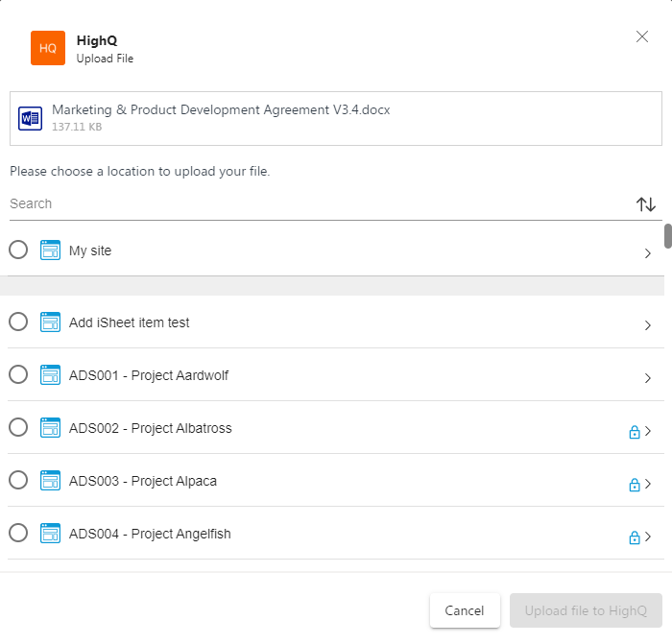The width and height of the screenshot is (672, 644).
Task: Click the ADS003 Project Alpaca lock icon
Action: 634,485
